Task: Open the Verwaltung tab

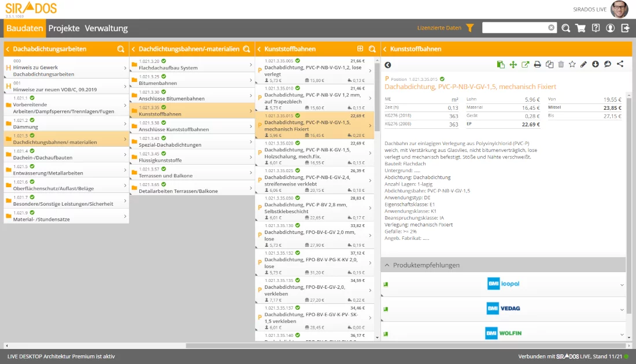Action: click(x=106, y=28)
